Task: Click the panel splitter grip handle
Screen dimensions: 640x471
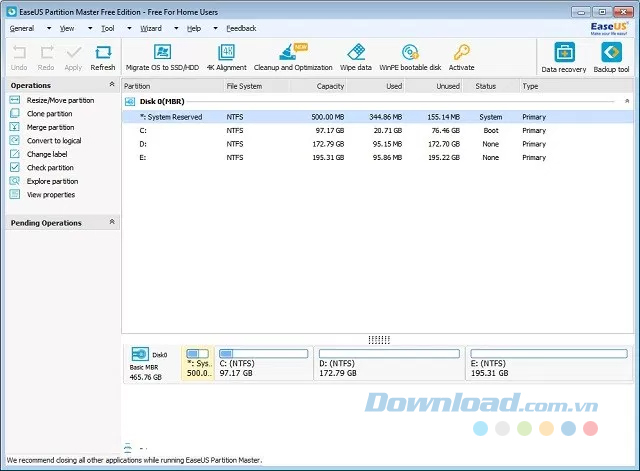Action: 379,340
